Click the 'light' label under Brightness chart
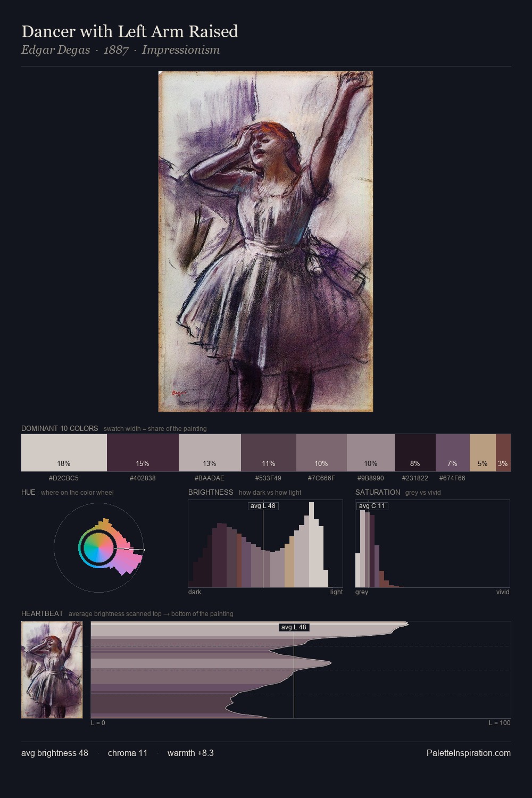 [x=336, y=592]
